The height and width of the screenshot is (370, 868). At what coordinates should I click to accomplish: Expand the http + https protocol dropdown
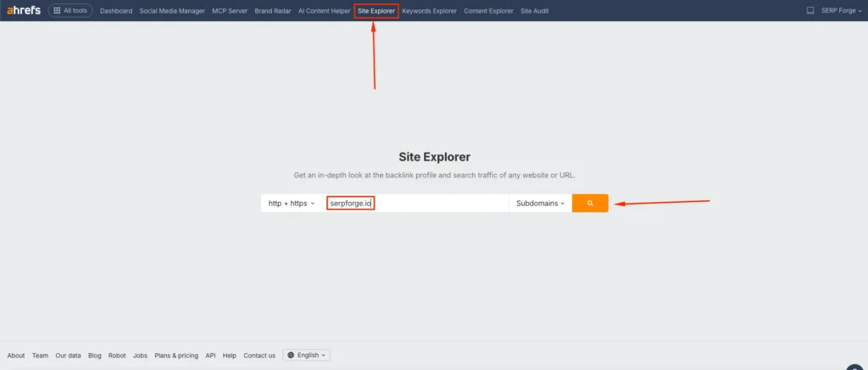[x=292, y=204]
